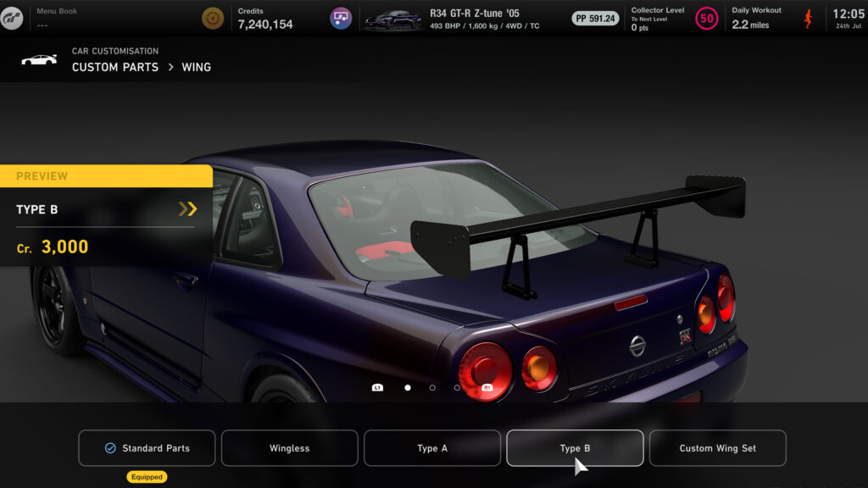868x488 pixels.
Task: Click the Type B preview title
Action: click(37, 210)
